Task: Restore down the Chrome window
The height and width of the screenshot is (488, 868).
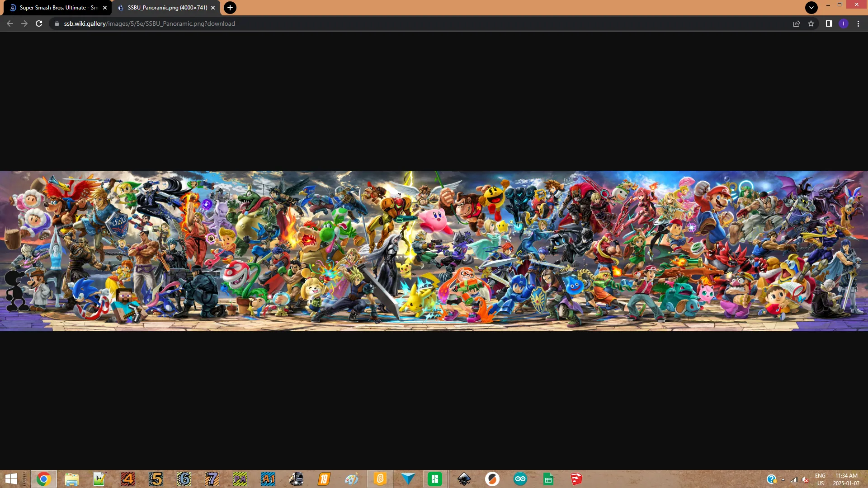Action: pos(840,5)
